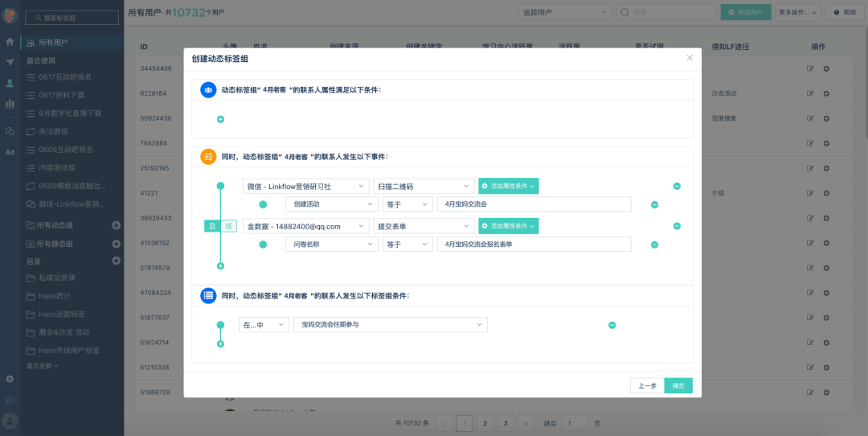Select 所有用户 in sidebar
This screenshot has width=868, height=436.
tap(72, 42)
